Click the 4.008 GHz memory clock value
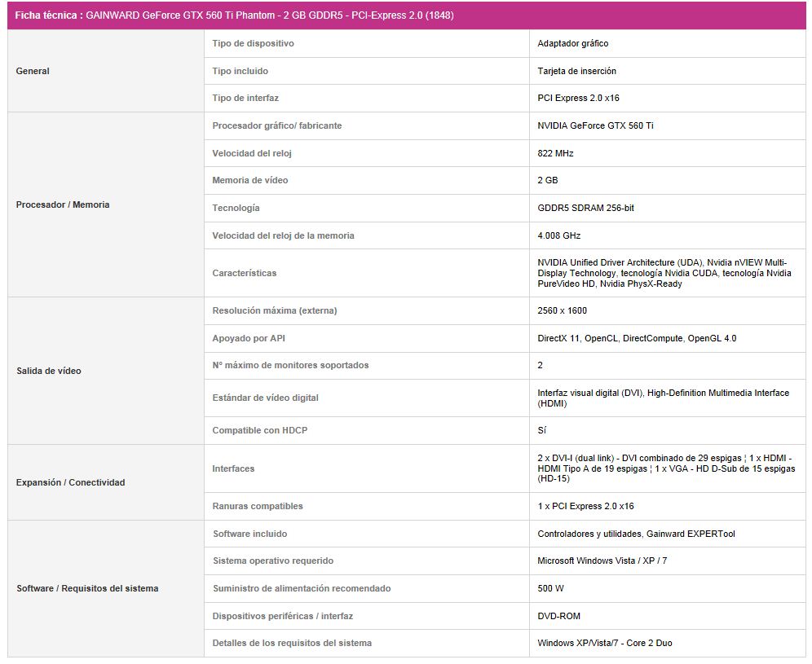 pos(559,235)
